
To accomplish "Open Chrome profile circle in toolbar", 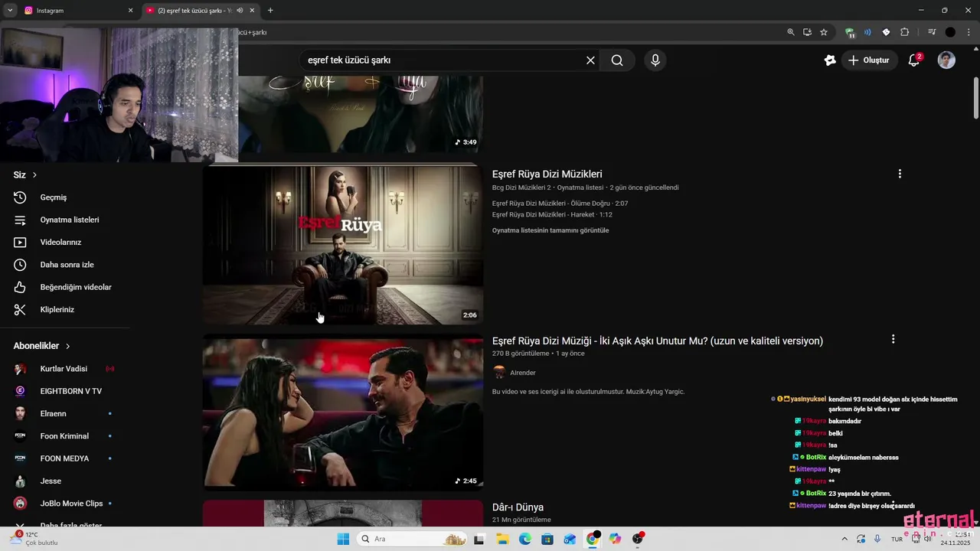I will (x=950, y=32).
